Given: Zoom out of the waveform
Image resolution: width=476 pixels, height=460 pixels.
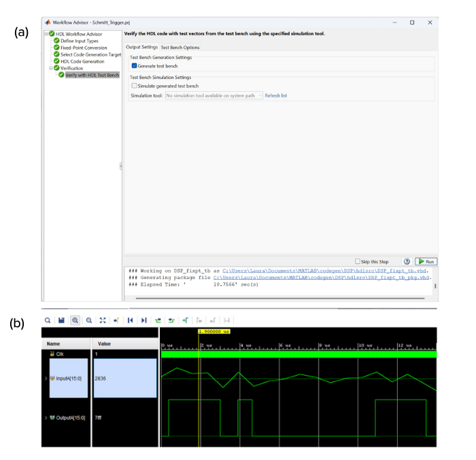Looking at the screenshot, I should pos(88,321).
